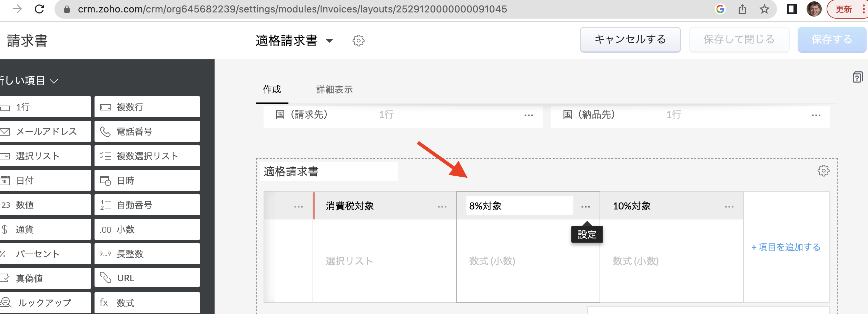Bookmark this page with the star icon
This screenshot has height=314, width=868.
click(765, 9)
